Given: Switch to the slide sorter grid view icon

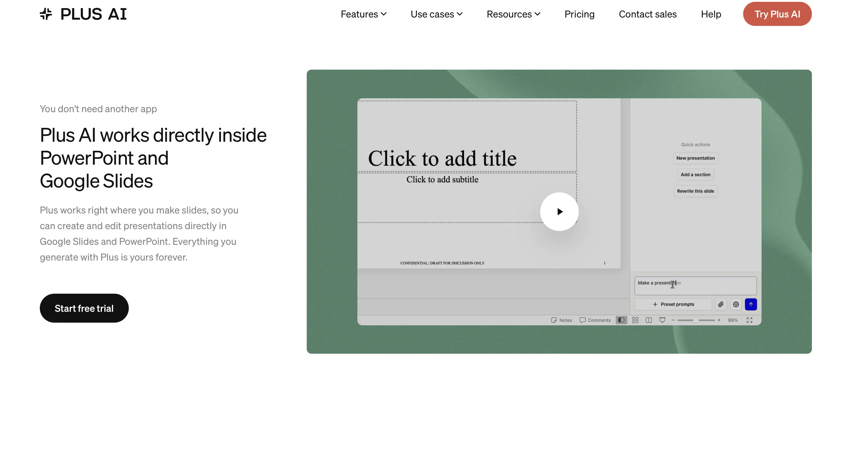Looking at the screenshot, I should click(x=635, y=320).
